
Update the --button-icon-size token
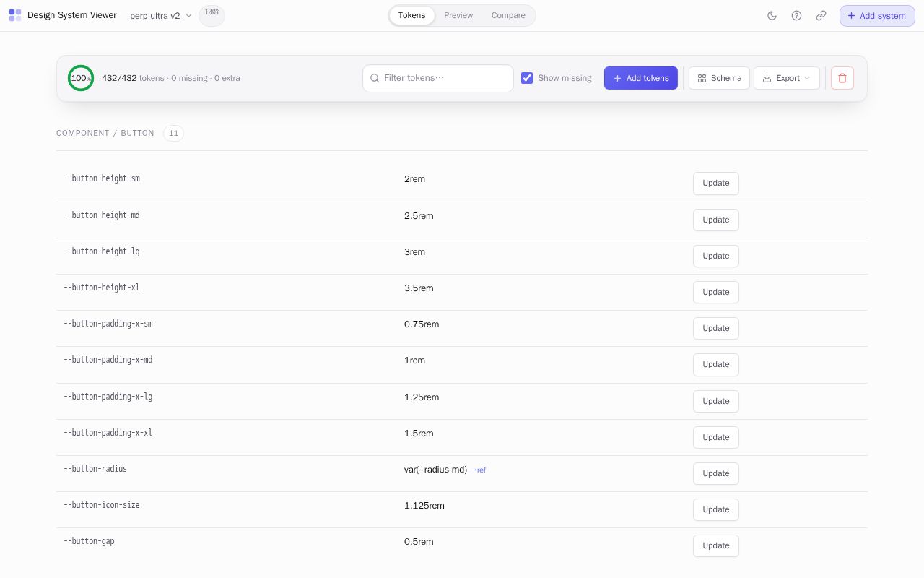tap(716, 509)
